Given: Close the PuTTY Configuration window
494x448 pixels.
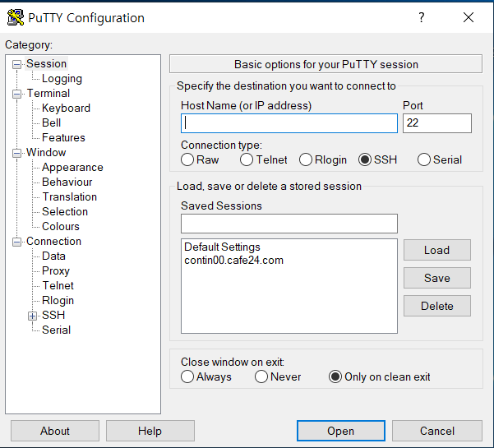Looking at the screenshot, I should 469,17.
